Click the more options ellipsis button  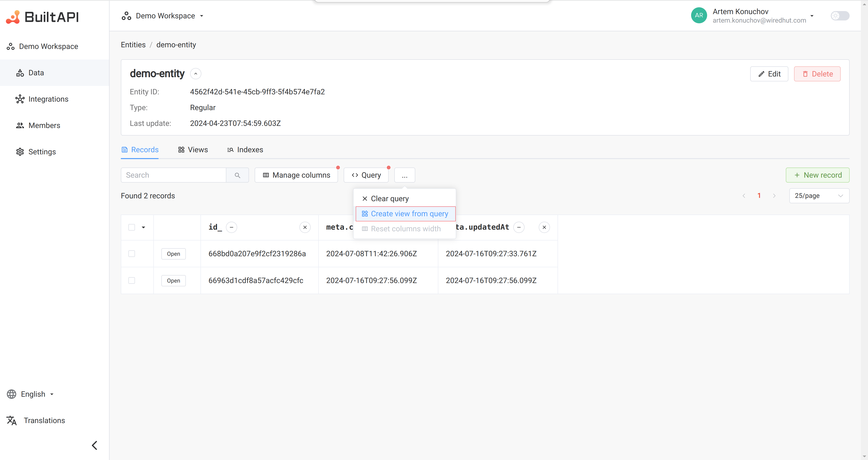[x=405, y=175]
